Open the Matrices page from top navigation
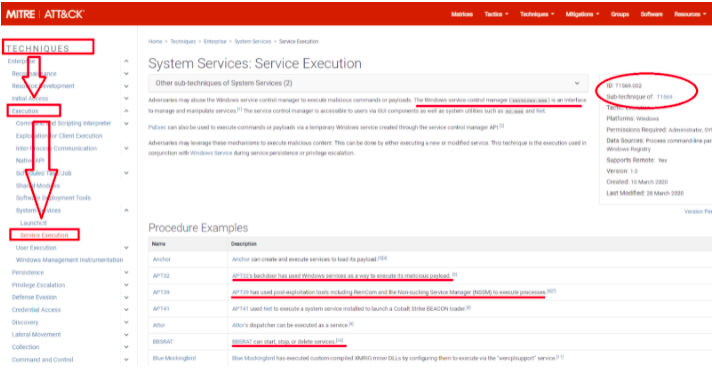712x376 pixels. click(462, 15)
